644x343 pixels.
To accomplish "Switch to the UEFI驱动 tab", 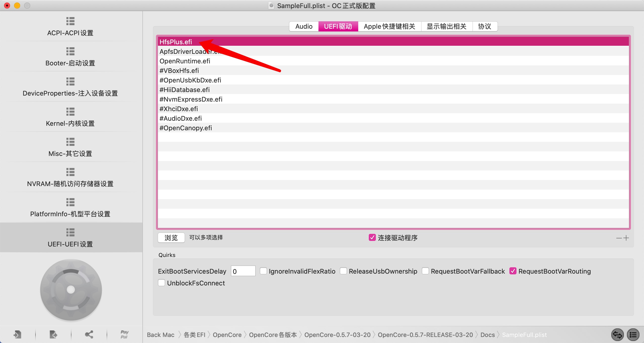I will coord(338,26).
